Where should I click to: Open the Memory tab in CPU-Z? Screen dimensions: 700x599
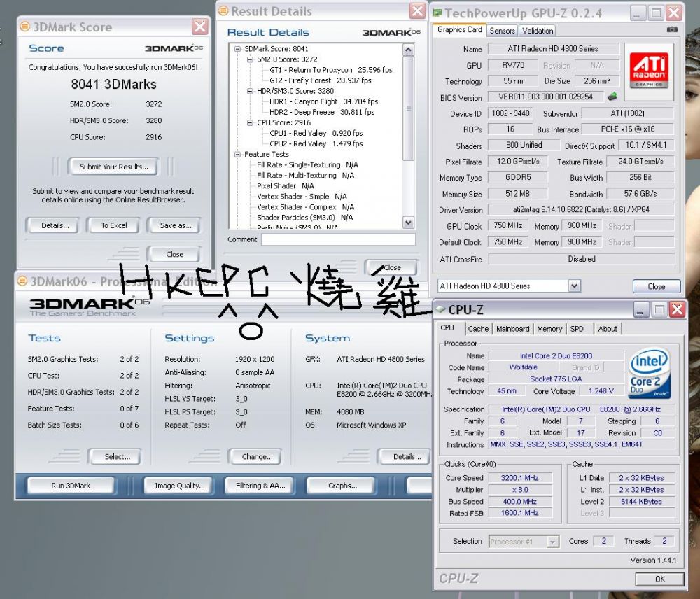point(549,329)
